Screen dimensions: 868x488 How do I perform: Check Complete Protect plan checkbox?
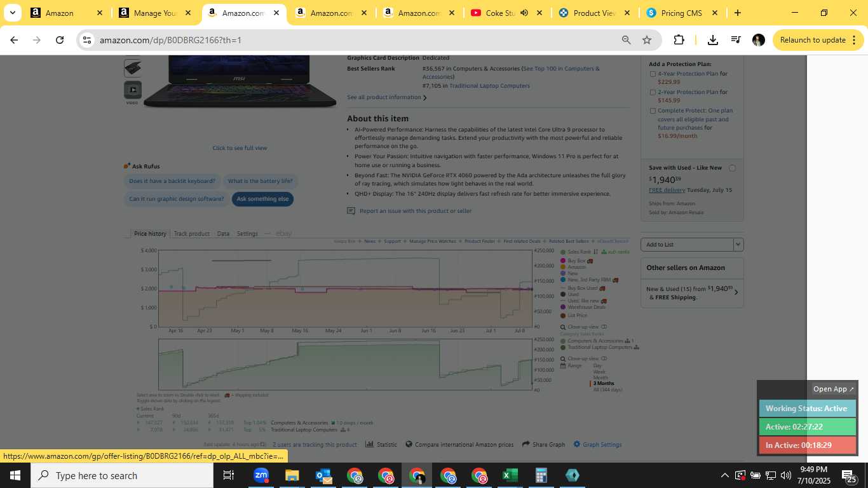pos(653,111)
